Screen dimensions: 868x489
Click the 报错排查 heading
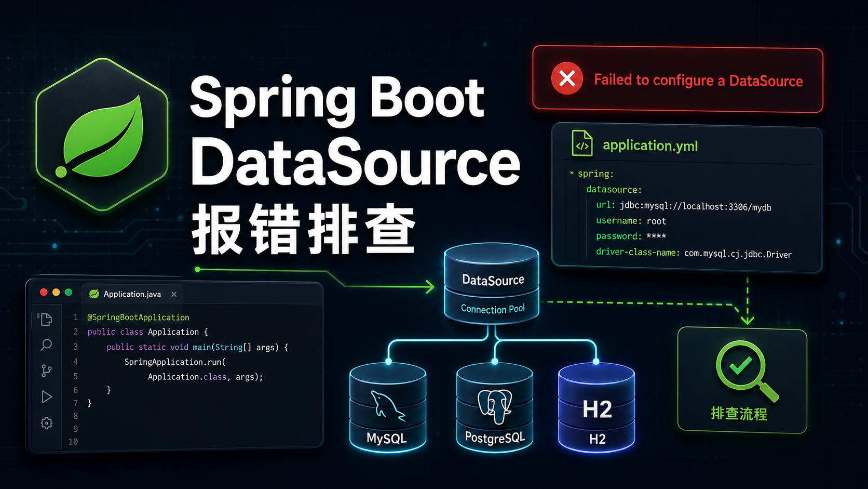304,229
